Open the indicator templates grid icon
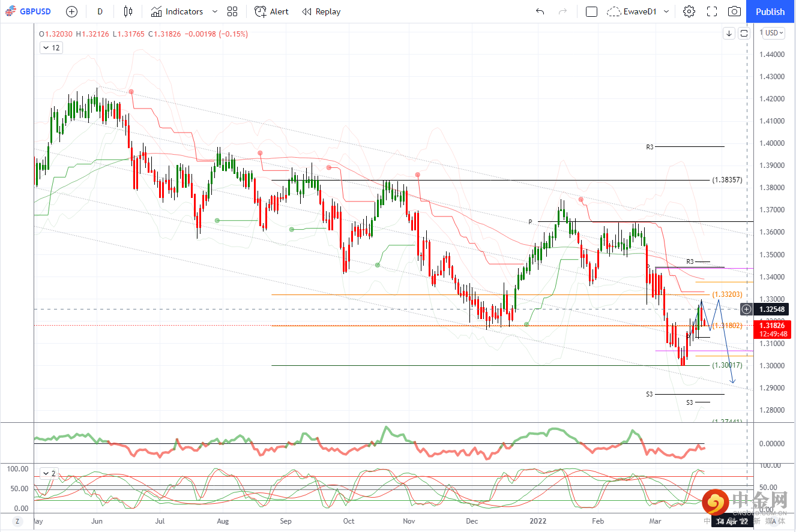The image size is (796, 532). tap(232, 11)
